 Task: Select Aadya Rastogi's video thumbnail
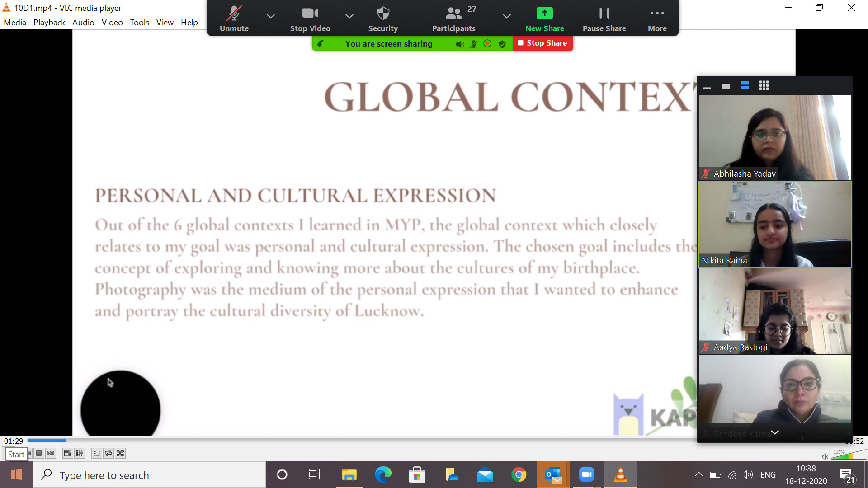(774, 311)
